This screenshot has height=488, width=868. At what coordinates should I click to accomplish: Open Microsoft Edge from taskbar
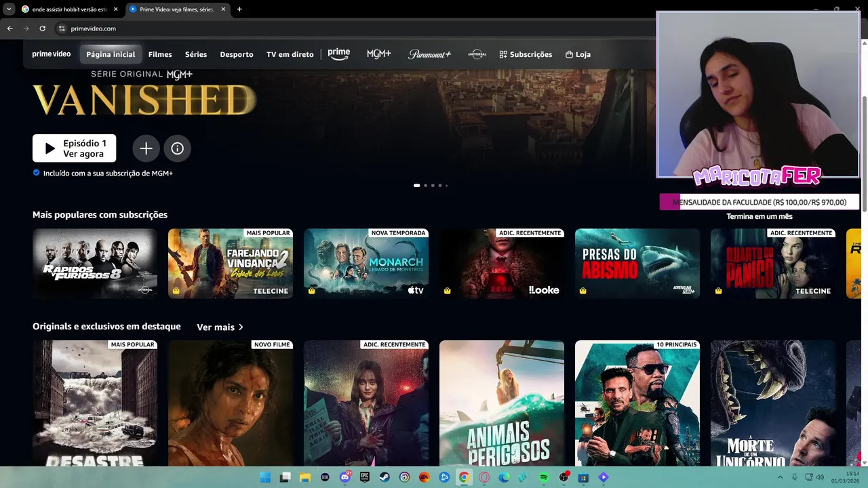[x=504, y=477]
